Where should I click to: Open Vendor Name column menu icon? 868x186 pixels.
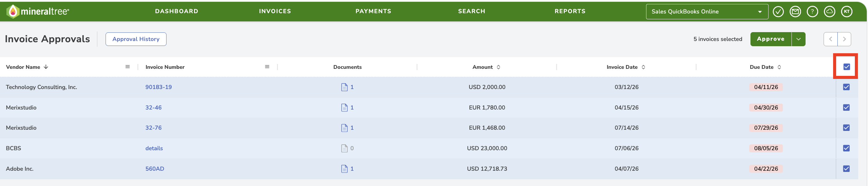128,67
